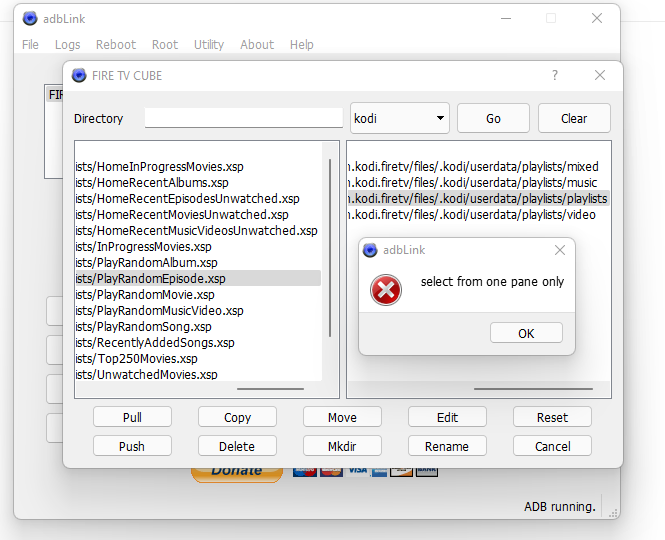Close the adbLink main window
This screenshot has height=540, width=665.
[597, 18]
